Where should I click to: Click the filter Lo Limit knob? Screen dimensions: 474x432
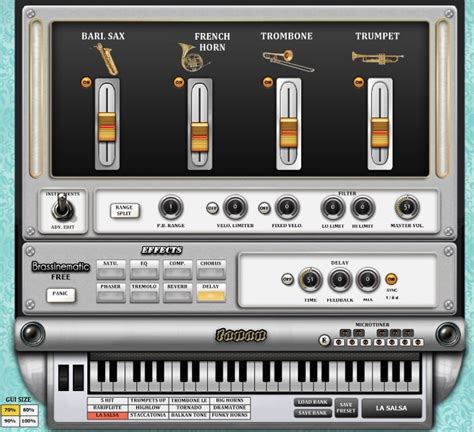(333, 208)
